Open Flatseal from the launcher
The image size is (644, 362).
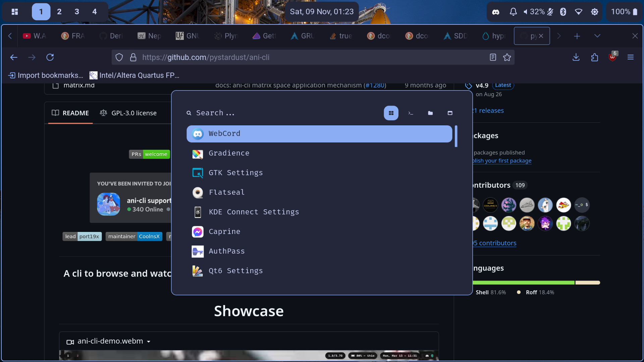(x=226, y=192)
